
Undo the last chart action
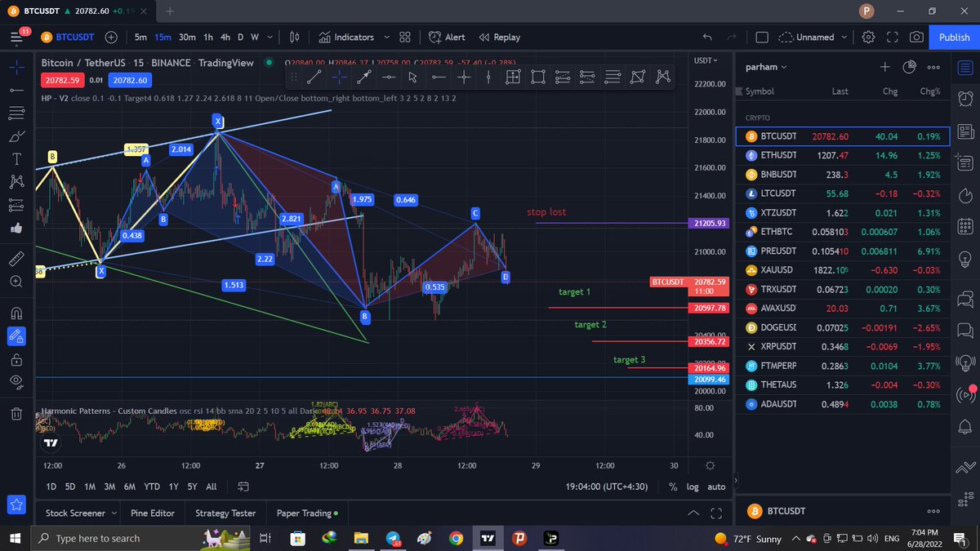pos(707,37)
